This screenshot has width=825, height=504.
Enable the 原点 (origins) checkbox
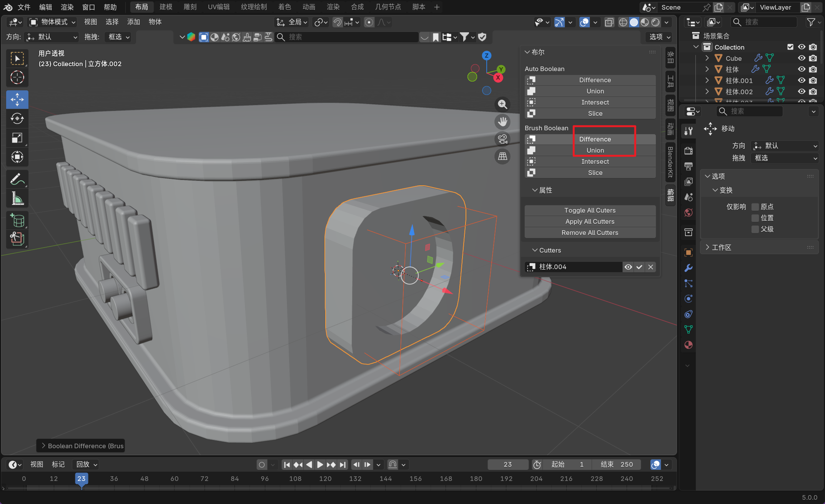755,207
